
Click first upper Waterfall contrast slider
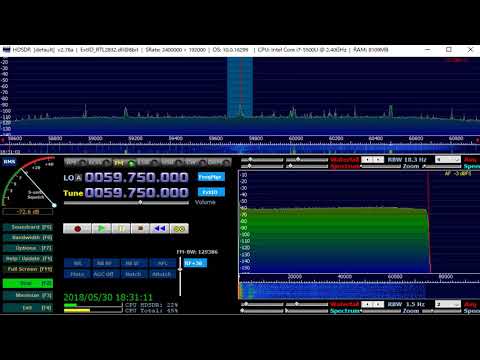pyautogui.click(x=262, y=160)
